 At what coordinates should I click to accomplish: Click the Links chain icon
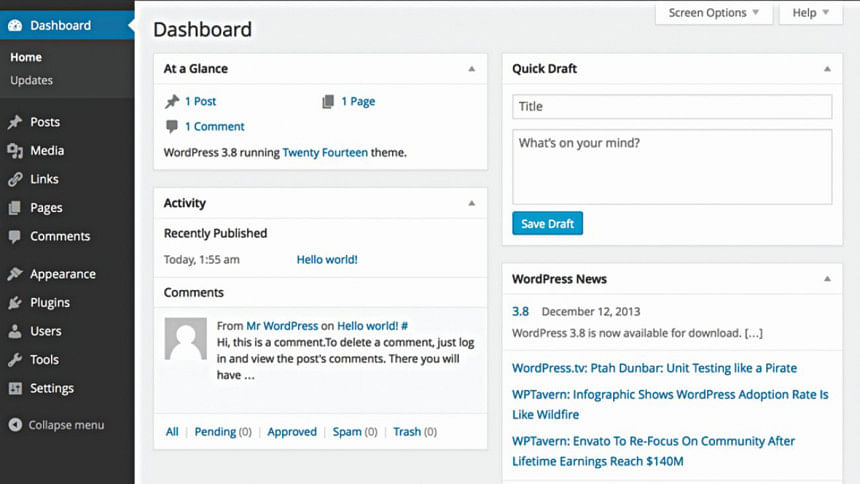[15, 180]
